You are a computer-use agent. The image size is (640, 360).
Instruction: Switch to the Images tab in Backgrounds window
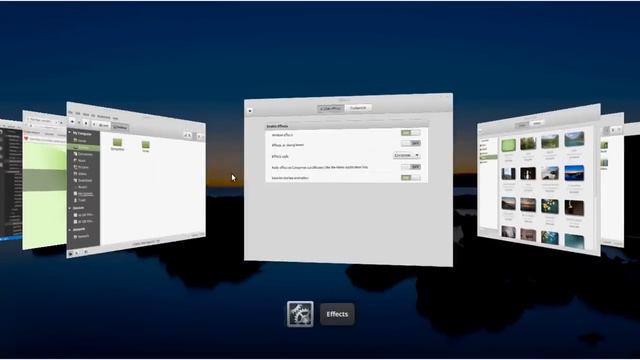click(523, 125)
